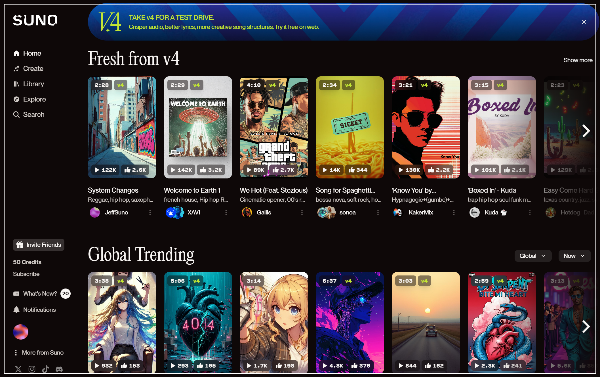
Task: Click Kuda's avatar icon
Action: point(474,212)
